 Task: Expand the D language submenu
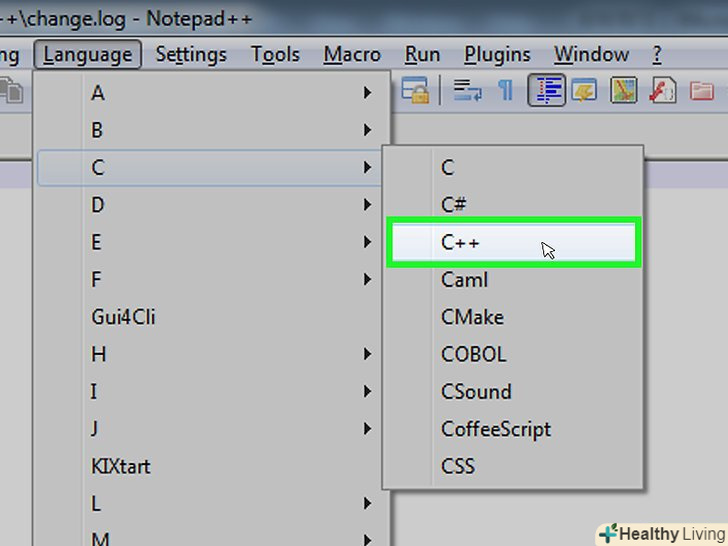(210, 205)
